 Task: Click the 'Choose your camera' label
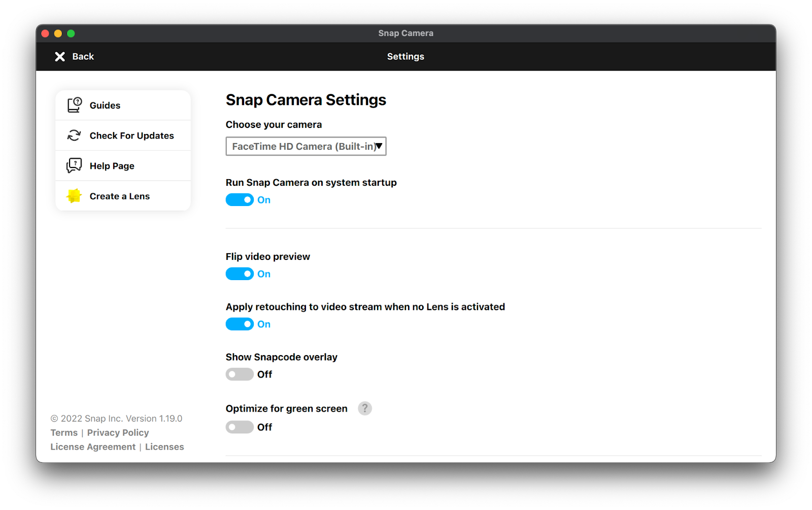274,125
